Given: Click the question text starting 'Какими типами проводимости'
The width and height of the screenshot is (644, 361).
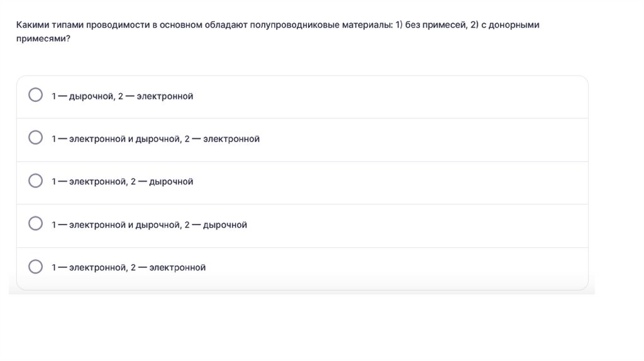Looking at the screenshot, I should pyautogui.click(x=126, y=25).
